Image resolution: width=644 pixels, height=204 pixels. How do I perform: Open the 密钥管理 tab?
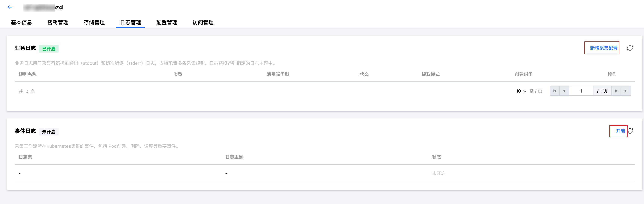[x=58, y=22]
